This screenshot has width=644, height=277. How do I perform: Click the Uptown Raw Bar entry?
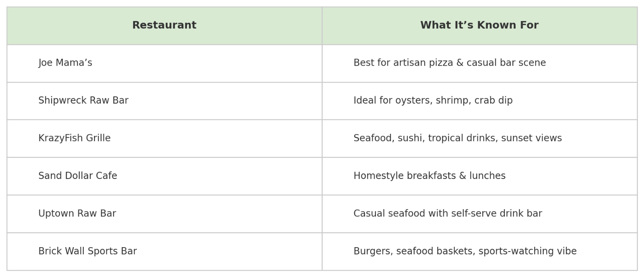pyautogui.click(x=77, y=214)
